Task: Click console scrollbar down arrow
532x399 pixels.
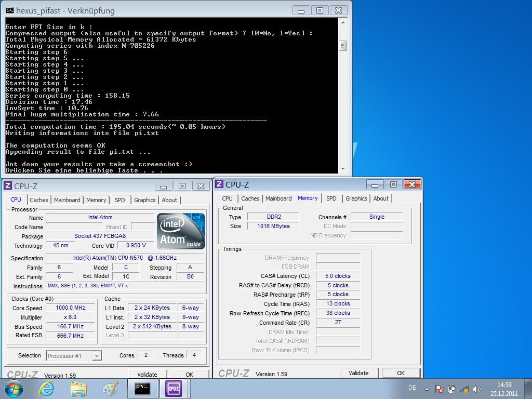Action: click(343, 169)
